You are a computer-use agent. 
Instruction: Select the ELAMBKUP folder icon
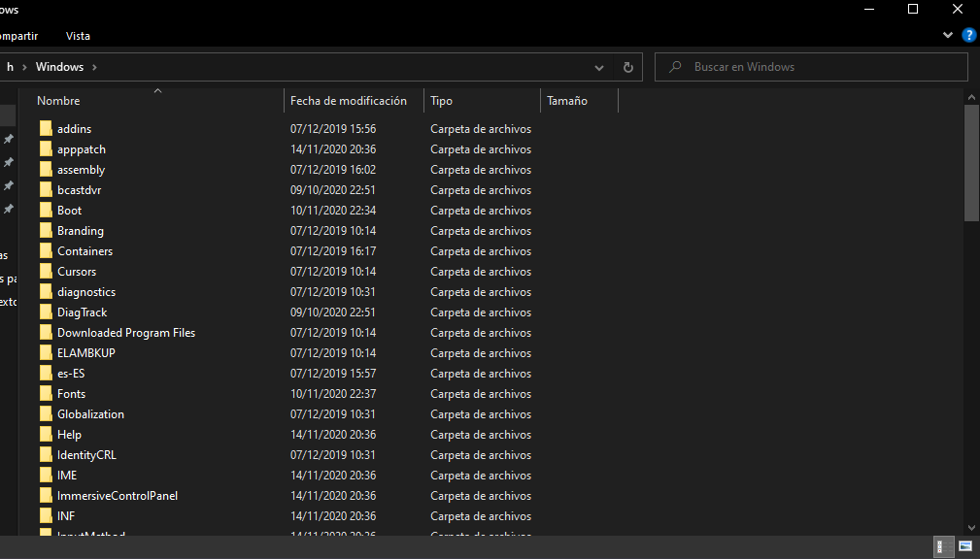tap(46, 353)
